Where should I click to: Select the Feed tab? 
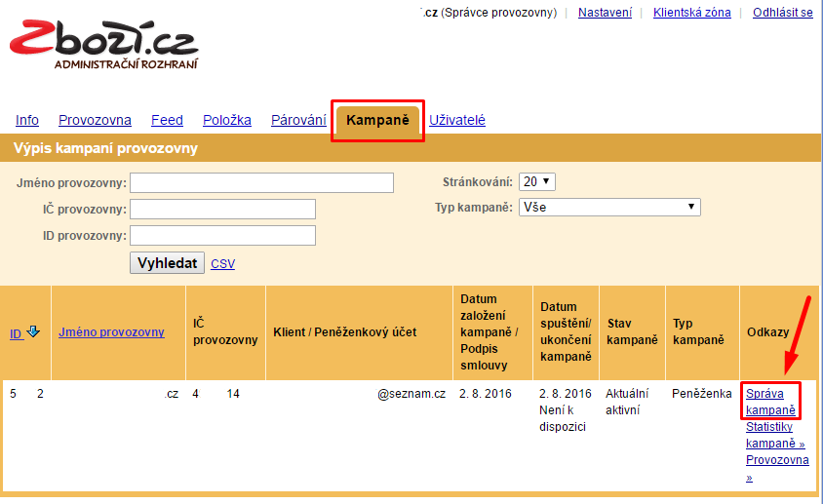167,120
